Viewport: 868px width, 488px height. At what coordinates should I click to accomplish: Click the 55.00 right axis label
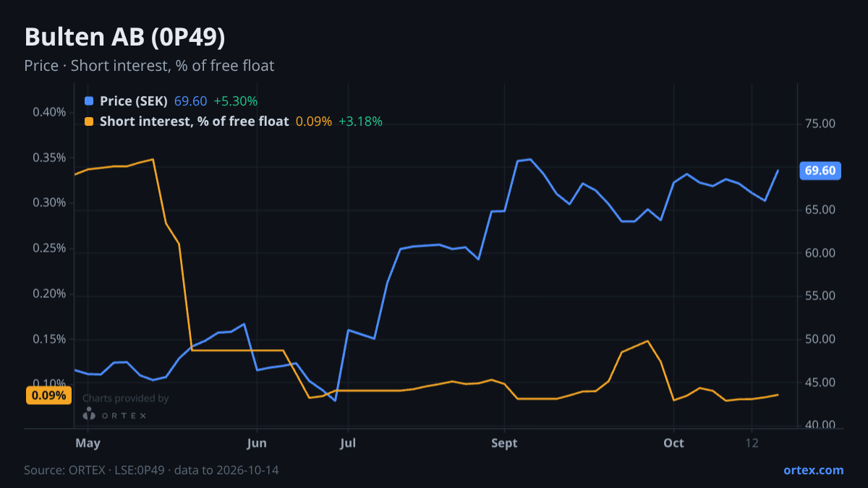point(820,296)
